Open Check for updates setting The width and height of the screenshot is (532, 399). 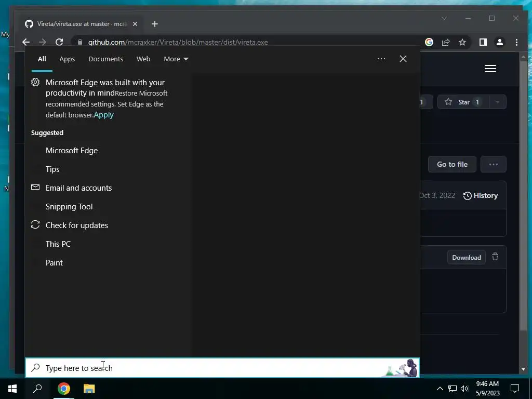(x=109, y=225)
